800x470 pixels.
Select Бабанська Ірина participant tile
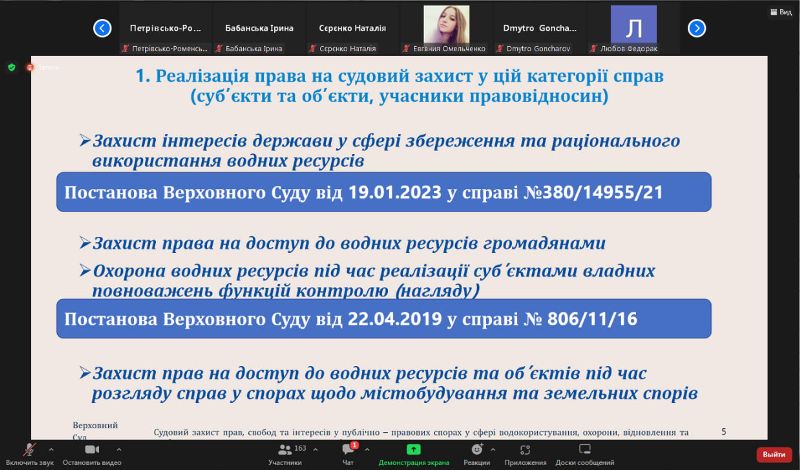click(259, 29)
